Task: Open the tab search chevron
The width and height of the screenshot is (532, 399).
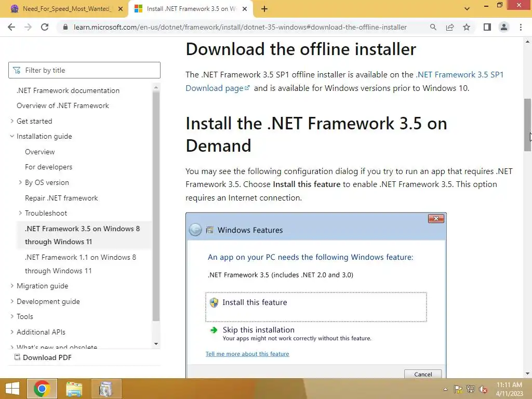Action: pyautogui.click(x=467, y=9)
